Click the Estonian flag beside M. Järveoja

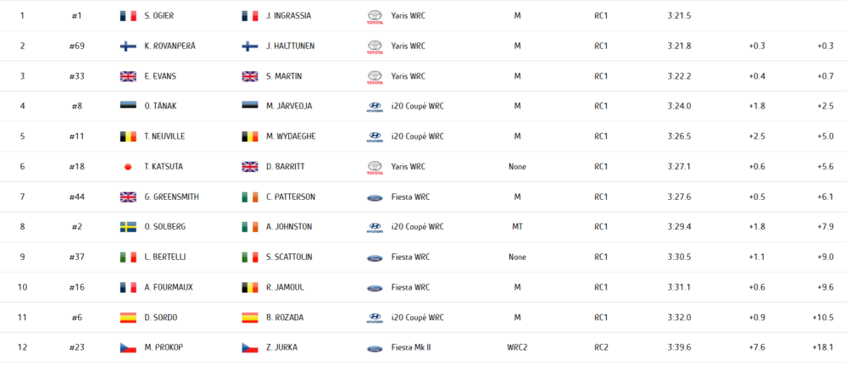point(250,107)
